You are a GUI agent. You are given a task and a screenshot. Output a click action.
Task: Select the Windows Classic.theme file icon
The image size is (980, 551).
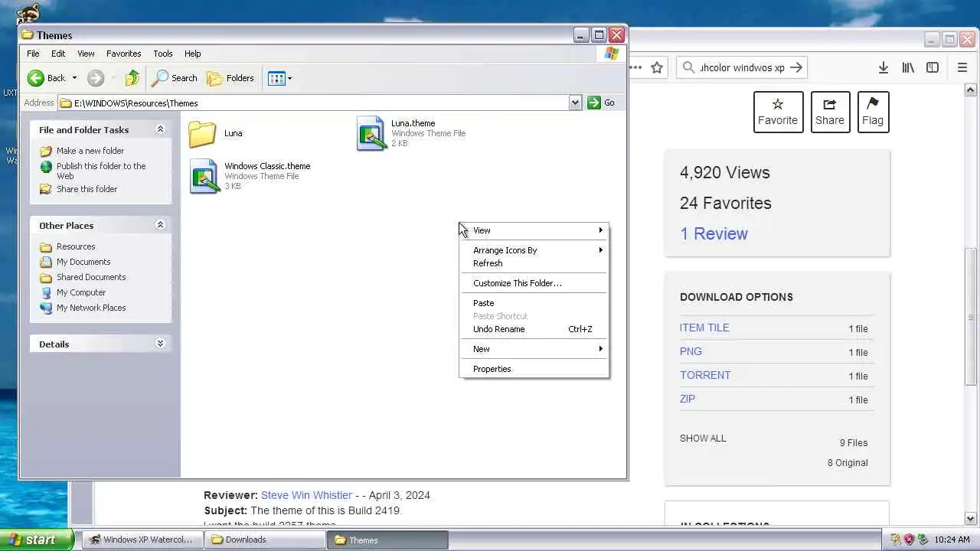[x=204, y=176]
